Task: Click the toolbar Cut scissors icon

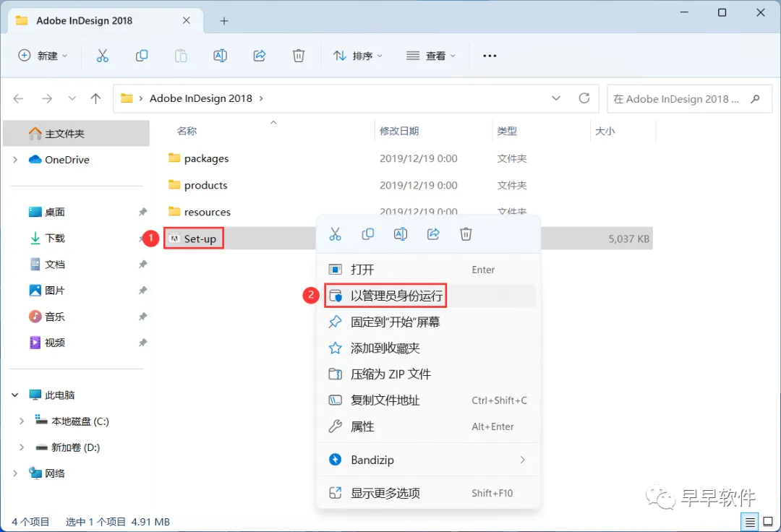Action: (102, 56)
